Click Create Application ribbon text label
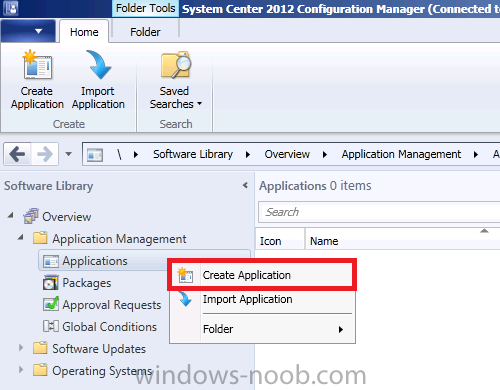This screenshot has height=390, width=500. [37, 98]
